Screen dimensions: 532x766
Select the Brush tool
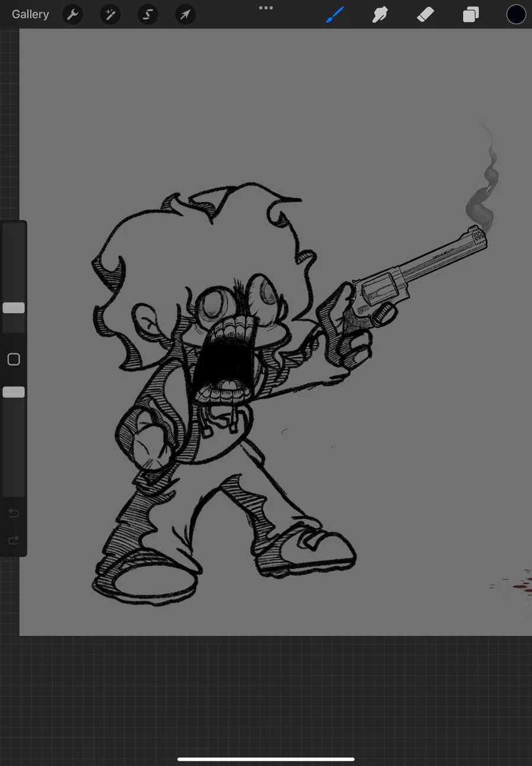pyautogui.click(x=335, y=14)
